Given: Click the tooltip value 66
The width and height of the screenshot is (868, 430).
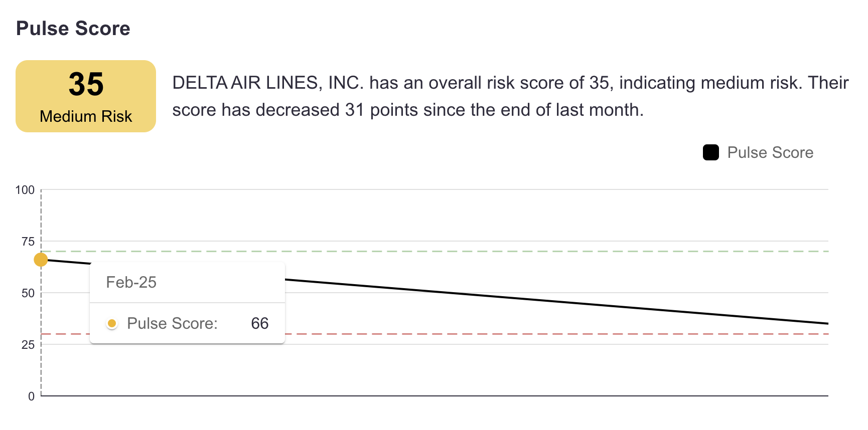Looking at the screenshot, I should click(x=259, y=323).
